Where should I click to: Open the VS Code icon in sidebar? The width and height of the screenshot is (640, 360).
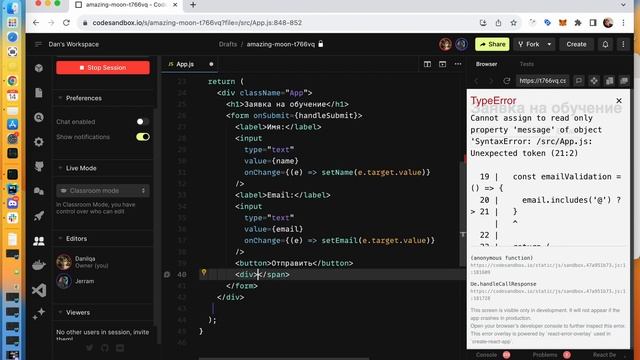(x=39, y=290)
